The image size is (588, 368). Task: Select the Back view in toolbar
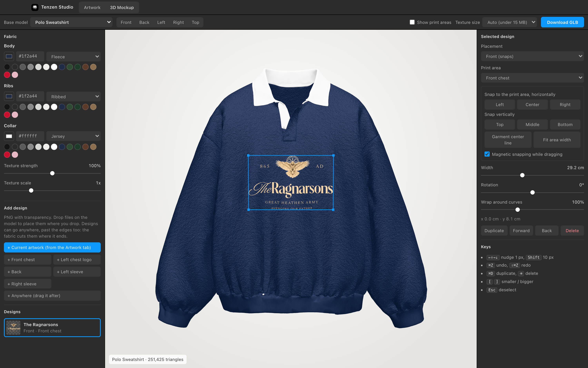144,22
